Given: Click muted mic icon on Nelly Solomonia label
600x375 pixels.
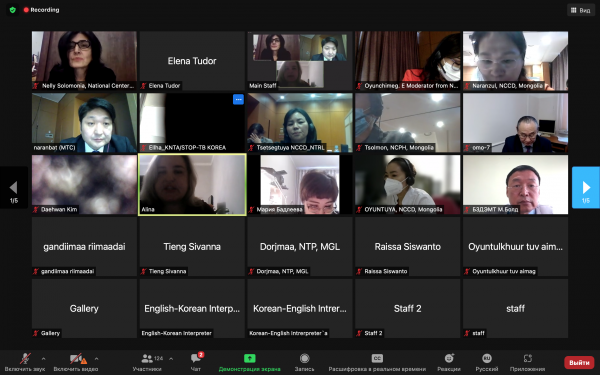Looking at the screenshot, I should [x=36, y=86].
